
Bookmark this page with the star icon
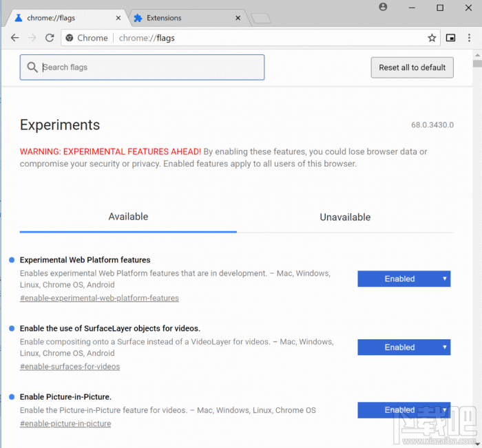432,38
